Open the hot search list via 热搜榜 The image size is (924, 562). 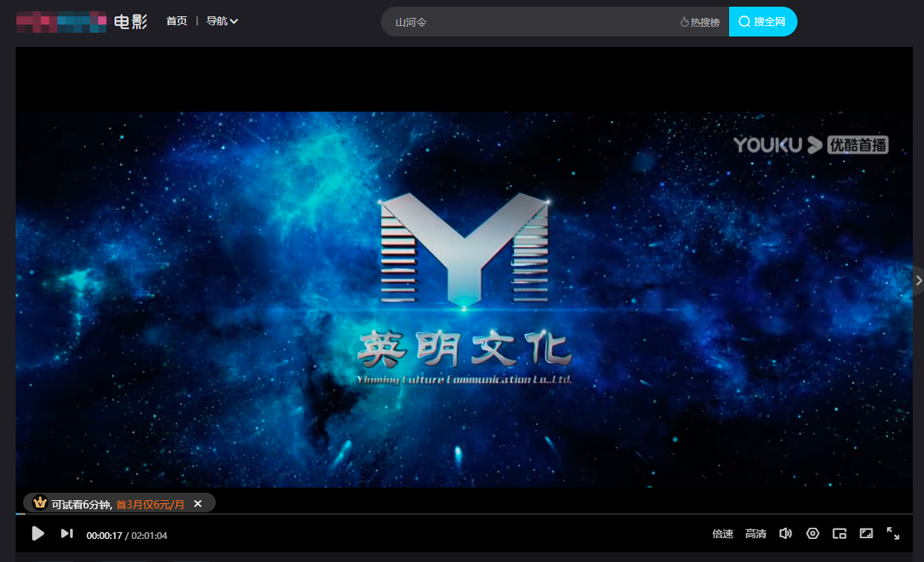pyautogui.click(x=700, y=22)
